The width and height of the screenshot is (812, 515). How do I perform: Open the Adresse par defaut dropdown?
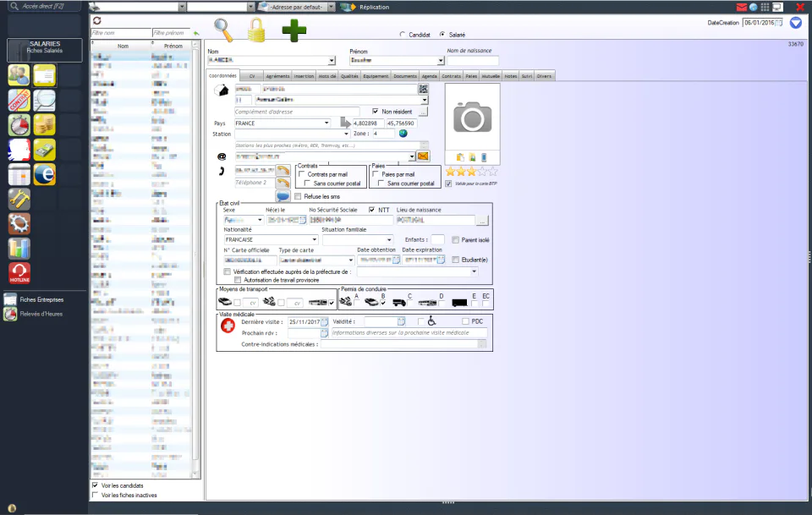tap(331, 8)
